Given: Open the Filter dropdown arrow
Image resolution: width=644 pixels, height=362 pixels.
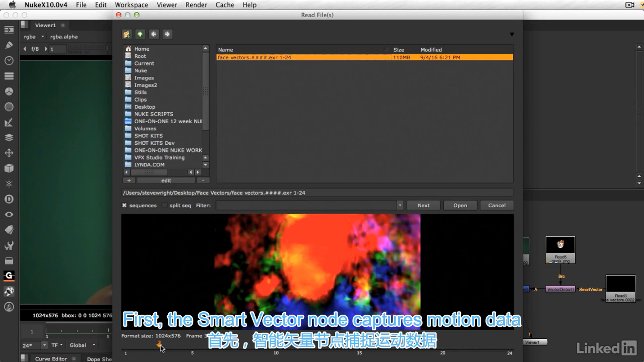Looking at the screenshot, I should pyautogui.click(x=400, y=205).
